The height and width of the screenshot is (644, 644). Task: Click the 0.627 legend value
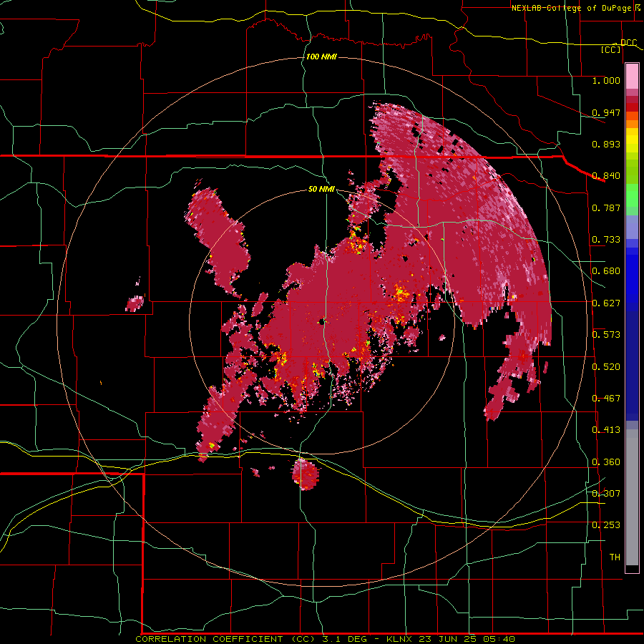click(x=606, y=303)
